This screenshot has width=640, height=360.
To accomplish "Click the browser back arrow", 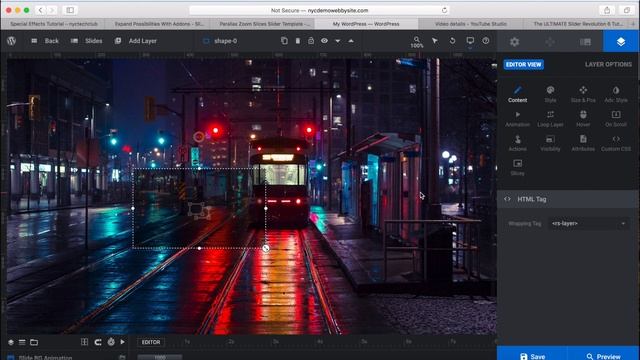I will click(x=40, y=10).
